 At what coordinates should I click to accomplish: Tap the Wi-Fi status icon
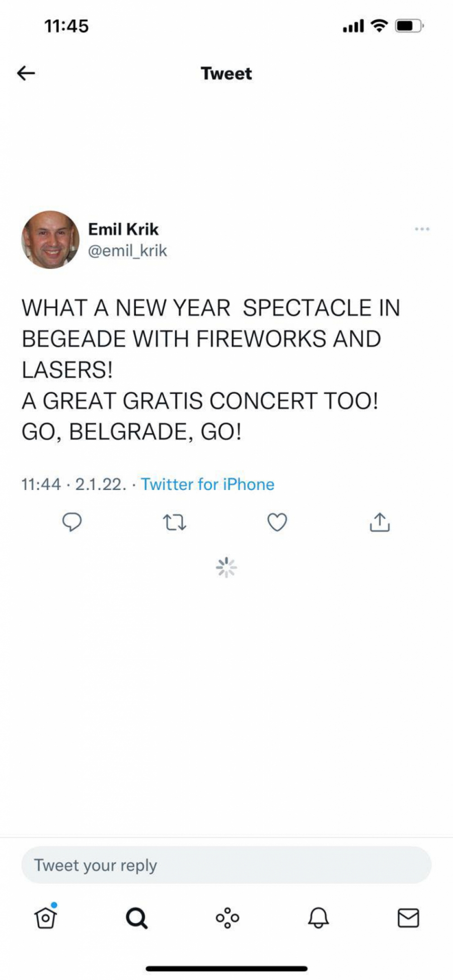pyautogui.click(x=379, y=25)
